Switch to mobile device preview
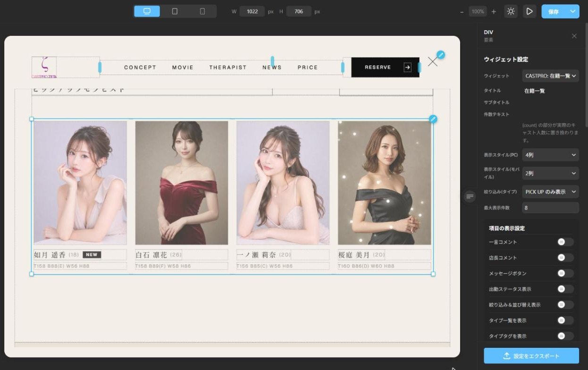 pos(202,11)
